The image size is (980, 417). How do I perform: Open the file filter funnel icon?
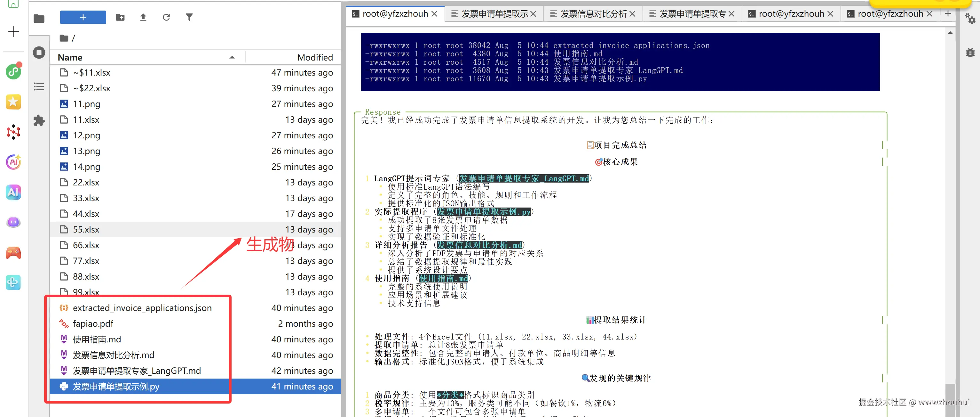189,17
